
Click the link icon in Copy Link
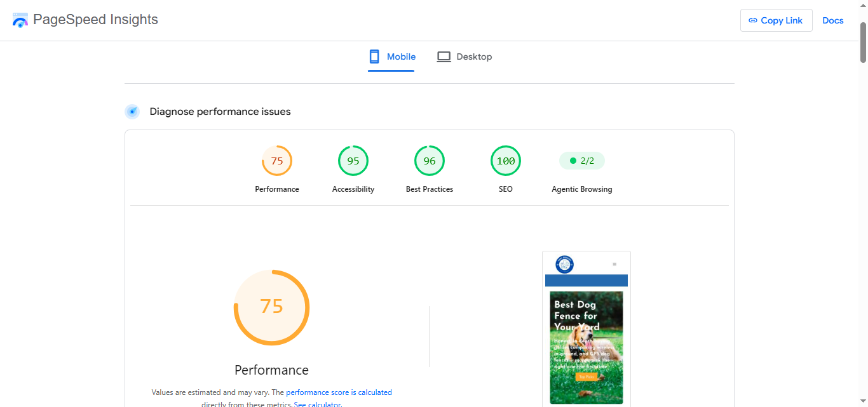753,20
